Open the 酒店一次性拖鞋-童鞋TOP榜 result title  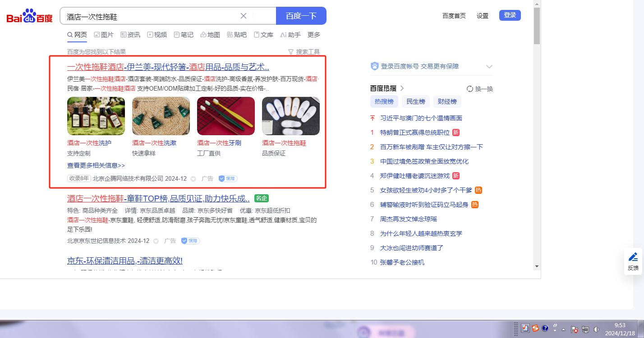[x=158, y=198]
